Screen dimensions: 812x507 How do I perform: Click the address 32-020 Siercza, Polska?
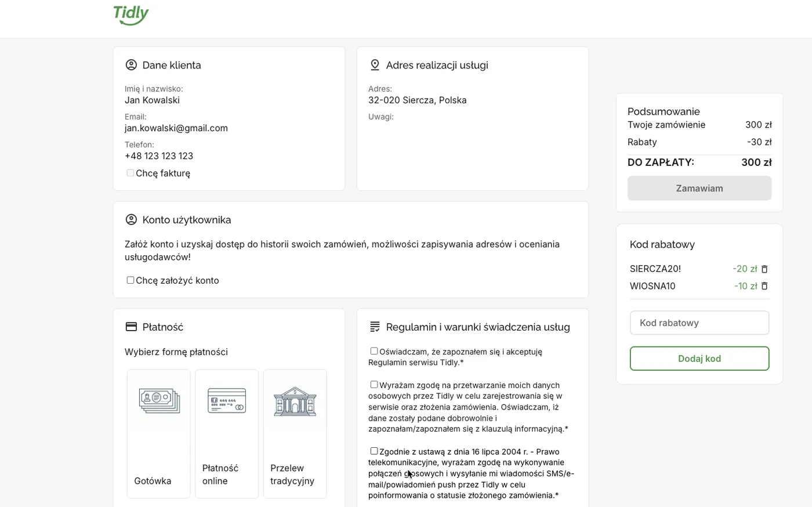pyautogui.click(x=418, y=100)
